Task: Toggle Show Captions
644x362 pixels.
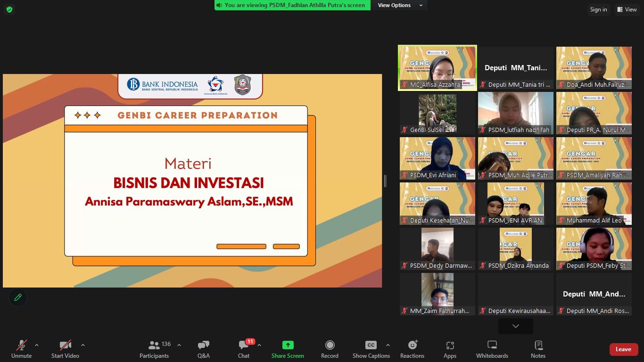Action: pos(371,349)
